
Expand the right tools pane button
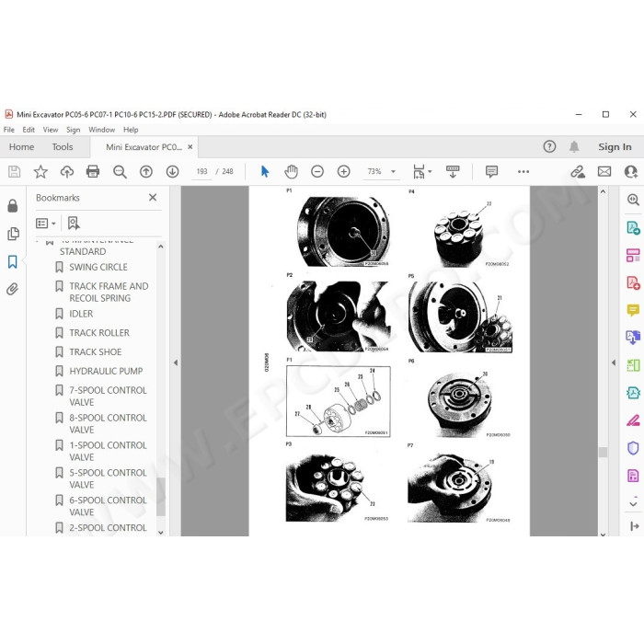tap(634, 526)
